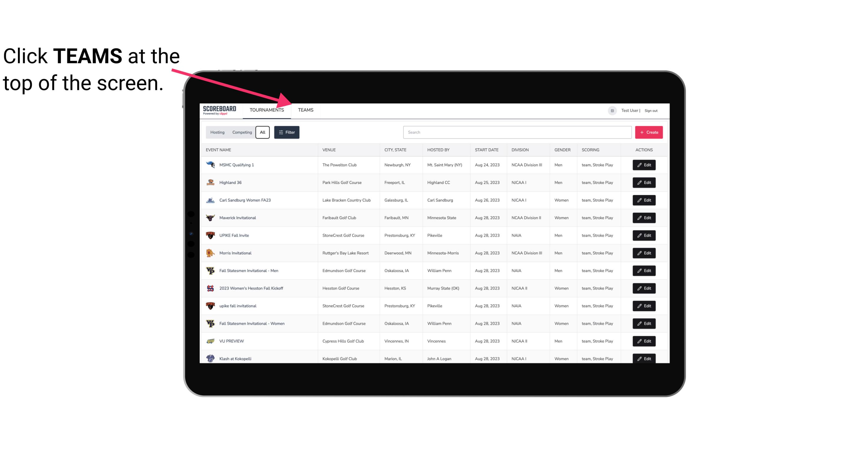Click the Filter dropdown button
Screen dimensions: 868x467
[286, 132]
